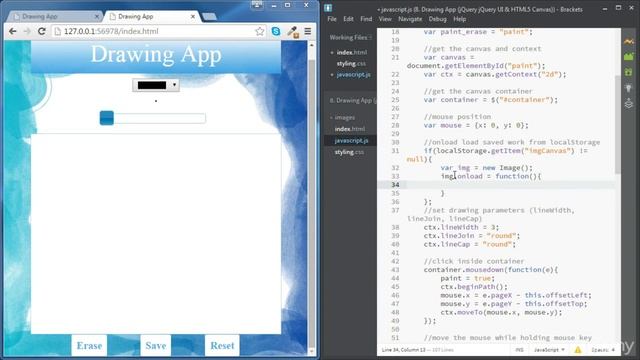Open the Help menu in Brackets

click(460, 19)
